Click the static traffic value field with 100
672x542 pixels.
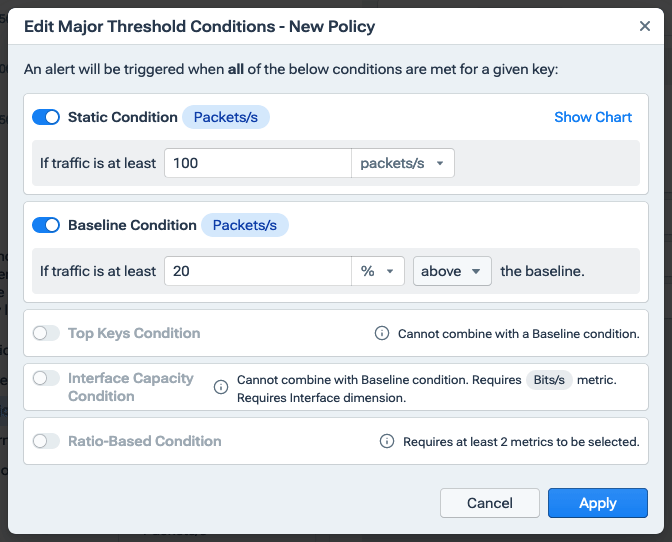[x=257, y=163]
